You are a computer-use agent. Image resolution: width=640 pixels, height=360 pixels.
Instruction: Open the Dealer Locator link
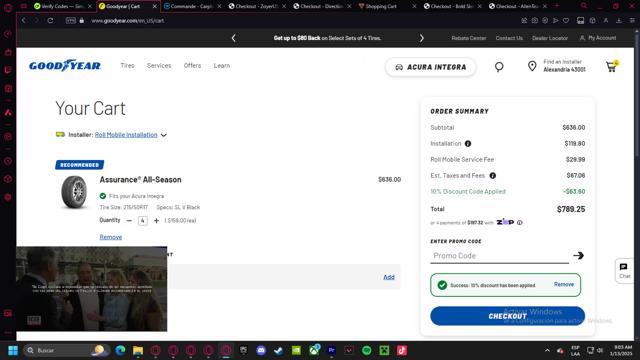(x=550, y=38)
